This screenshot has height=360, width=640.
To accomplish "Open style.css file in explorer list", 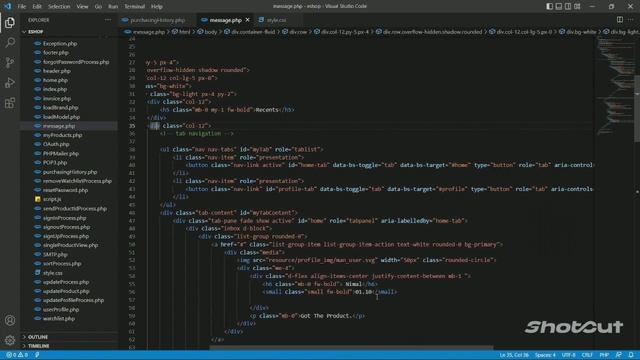I will [53, 273].
